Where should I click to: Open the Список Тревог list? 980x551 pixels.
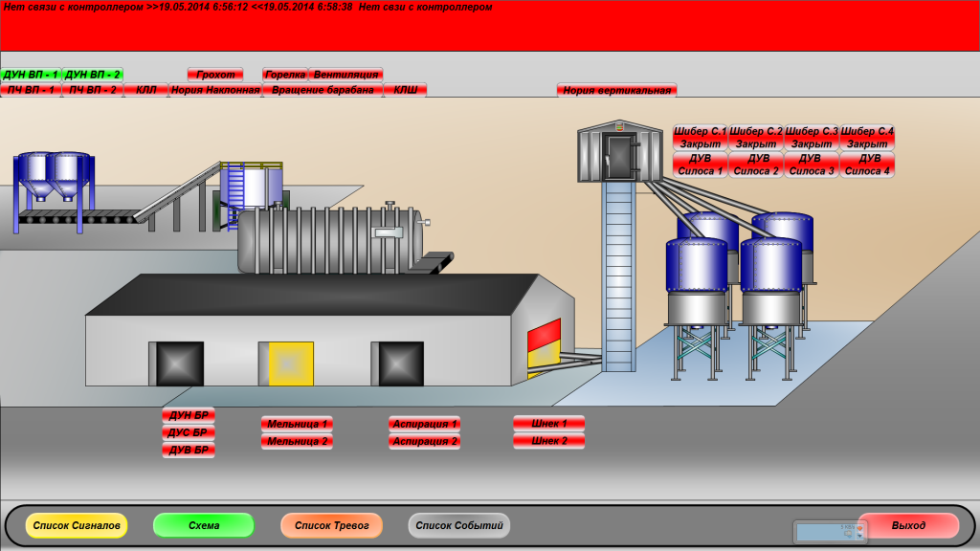[331, 525]
